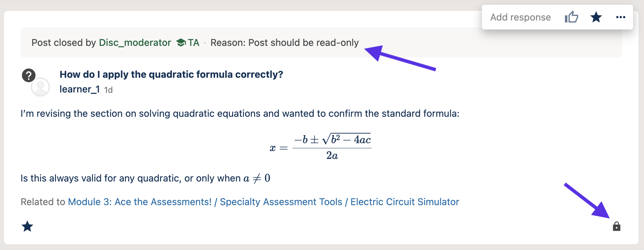Viewport: 644px width, 250px height.
Task: Click the learner_1 author name
Action: click(80, 89)
